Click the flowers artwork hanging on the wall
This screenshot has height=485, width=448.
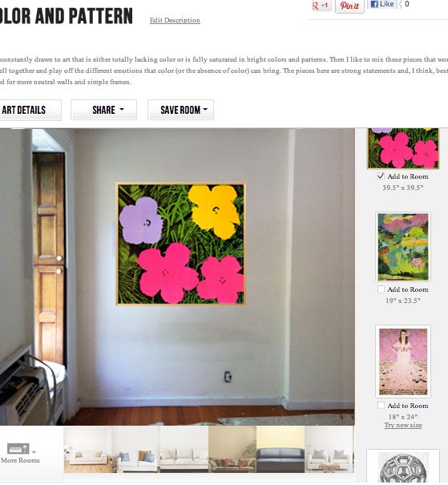coord(180,244)
